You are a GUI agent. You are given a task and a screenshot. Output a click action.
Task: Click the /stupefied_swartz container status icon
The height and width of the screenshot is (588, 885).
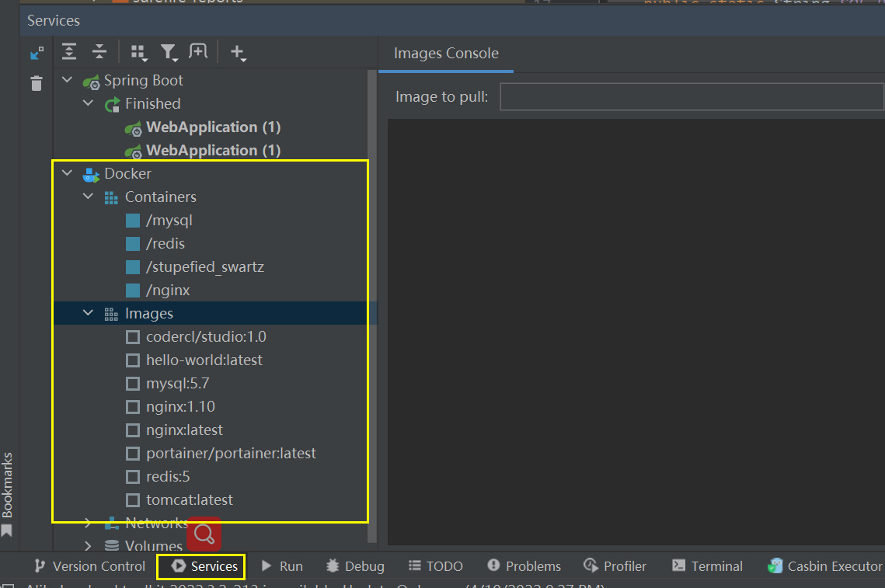(x=133, y=267)
